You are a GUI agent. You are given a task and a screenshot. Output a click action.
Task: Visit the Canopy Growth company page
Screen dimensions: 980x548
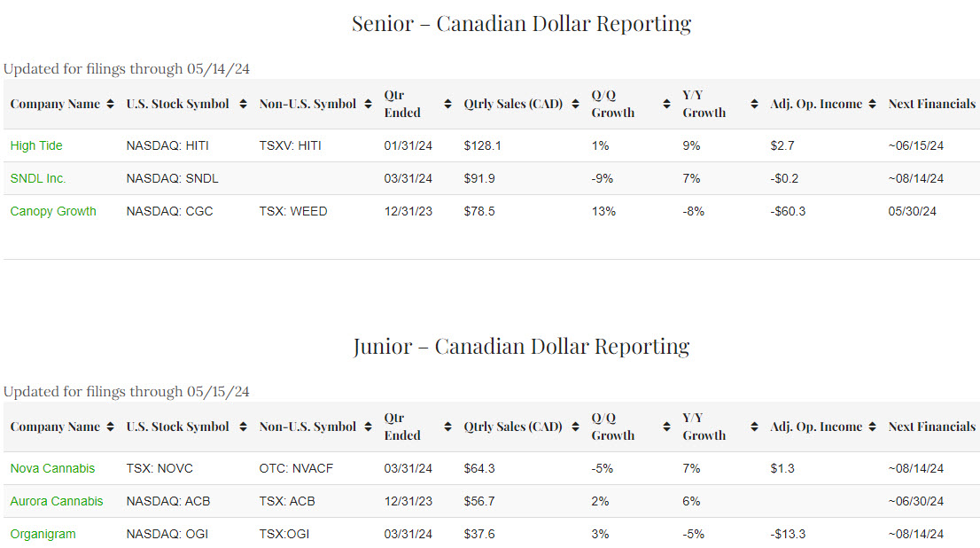pos(53,211)
